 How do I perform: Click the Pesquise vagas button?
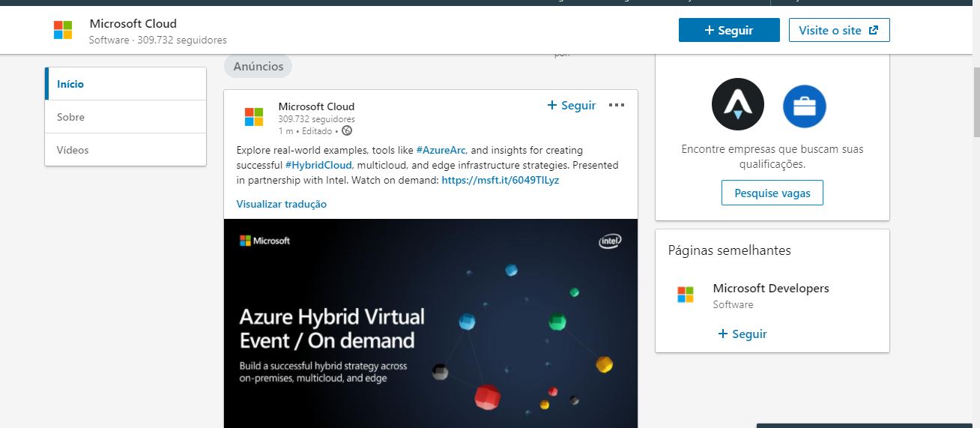pos(772,193)
